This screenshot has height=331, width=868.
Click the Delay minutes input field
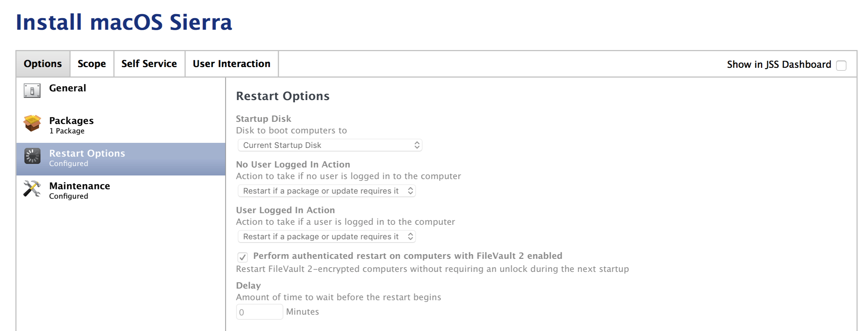pyautogui.click(x=259, y=312)
